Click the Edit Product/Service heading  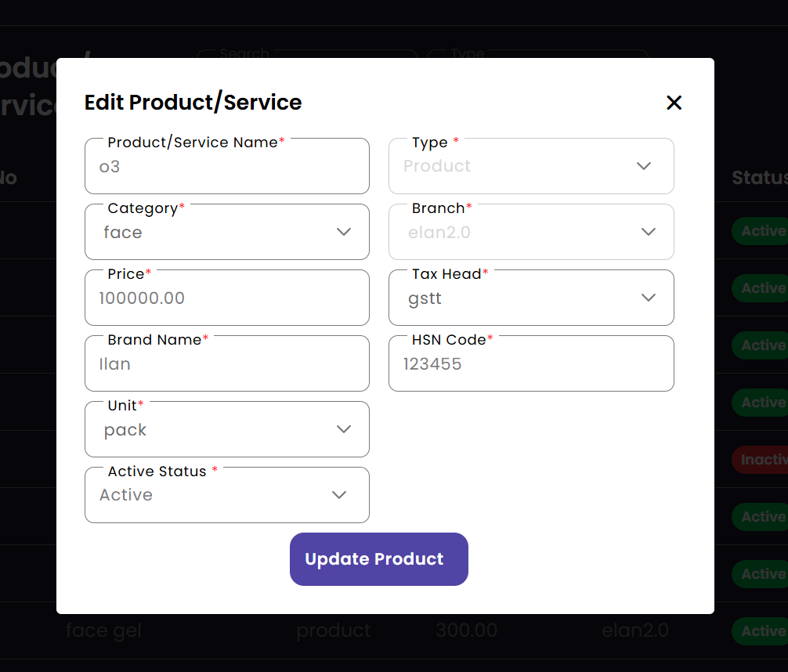[193, 103]
